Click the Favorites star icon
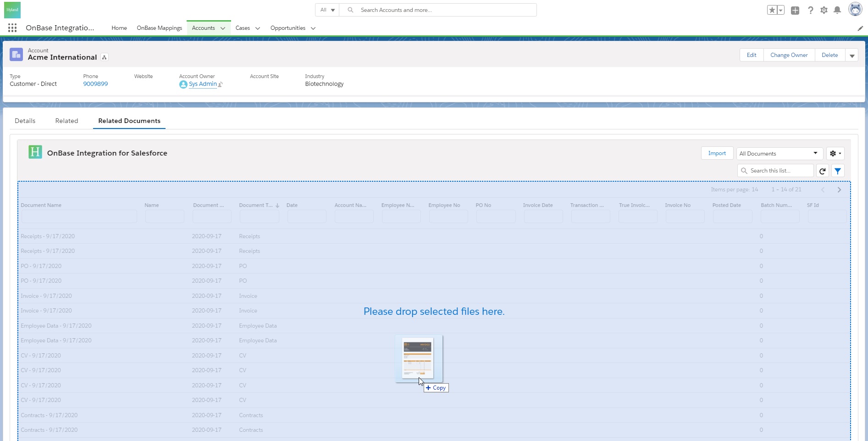This screenshot has height=441, width=868. pos(772,10)
